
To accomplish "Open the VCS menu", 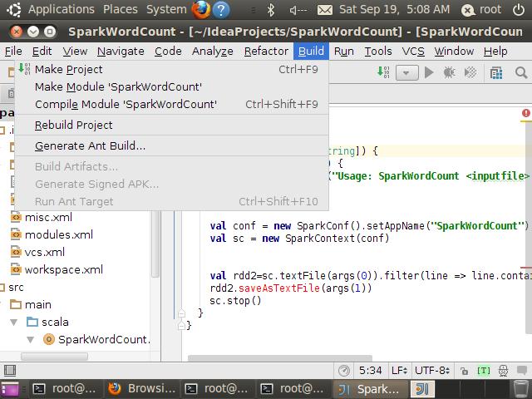I will pyautogui.click(x=413, y=52).
